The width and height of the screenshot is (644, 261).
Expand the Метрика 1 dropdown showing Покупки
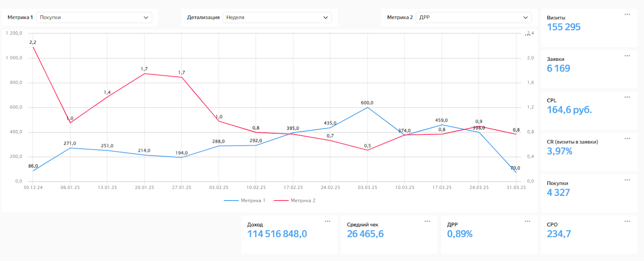[x=94, y=17]
